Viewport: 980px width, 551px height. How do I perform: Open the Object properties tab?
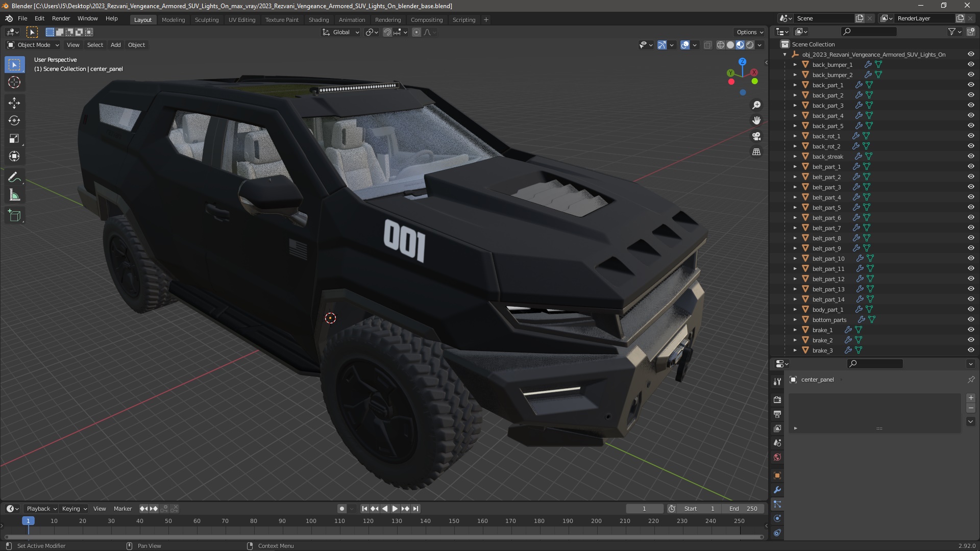(x=777, y=475)
